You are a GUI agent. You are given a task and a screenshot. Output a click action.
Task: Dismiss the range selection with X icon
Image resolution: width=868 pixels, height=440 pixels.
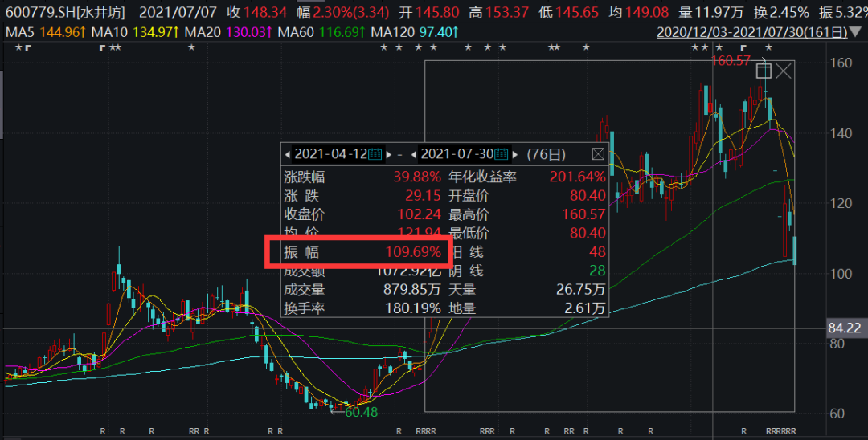click(x=783, y=71)
